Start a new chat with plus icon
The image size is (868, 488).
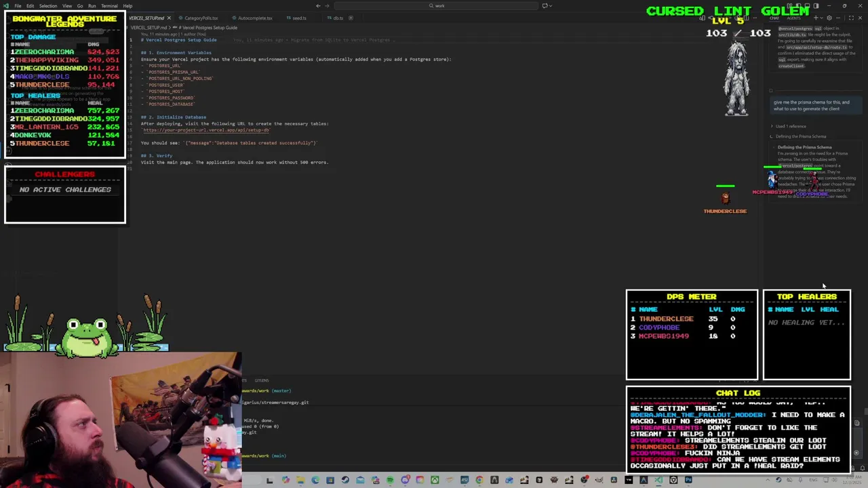(816, 18)
